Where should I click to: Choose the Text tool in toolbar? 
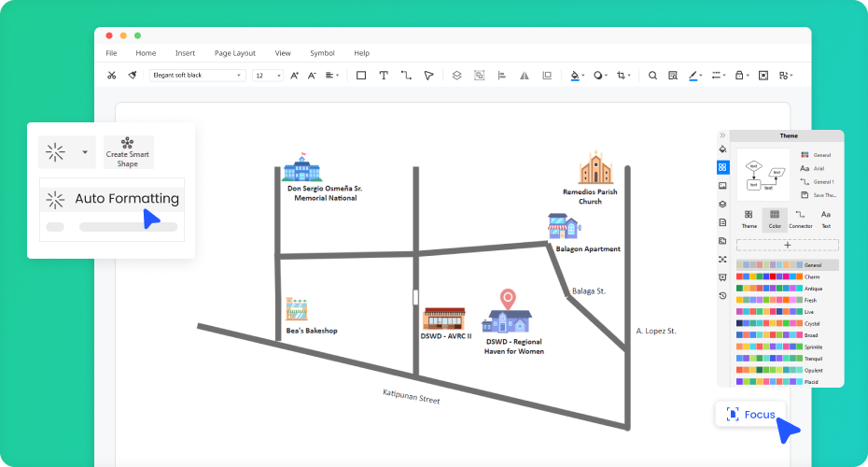tap(384, 76)
